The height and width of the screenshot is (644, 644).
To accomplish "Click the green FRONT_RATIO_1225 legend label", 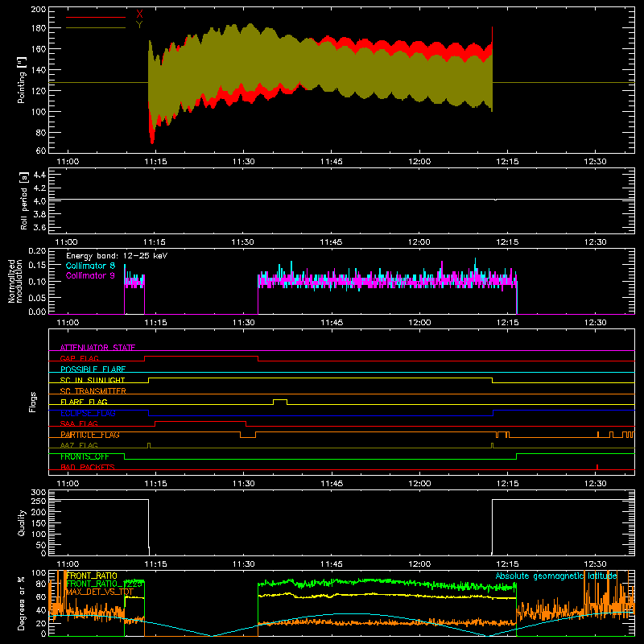I will [105, 584].
